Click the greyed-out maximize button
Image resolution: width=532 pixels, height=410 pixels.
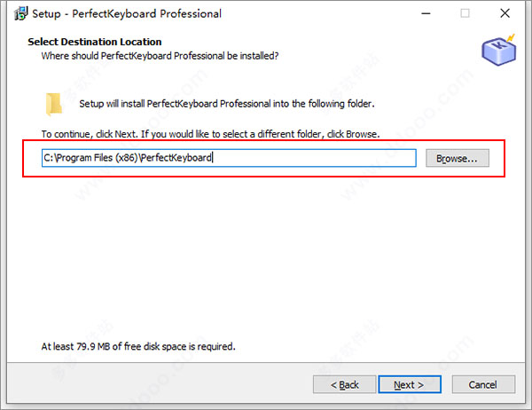pyautogui.click(x=465, y=13)
